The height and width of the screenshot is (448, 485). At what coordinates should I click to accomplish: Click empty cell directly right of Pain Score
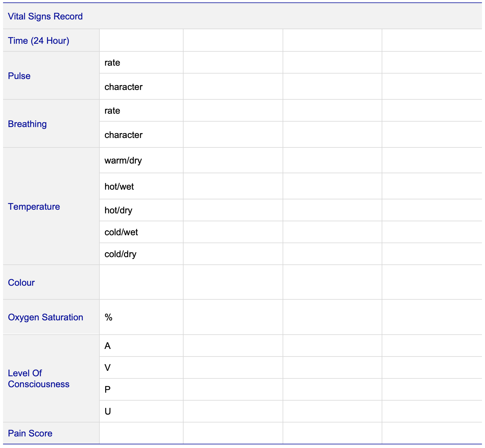click(x=141, y=433)
